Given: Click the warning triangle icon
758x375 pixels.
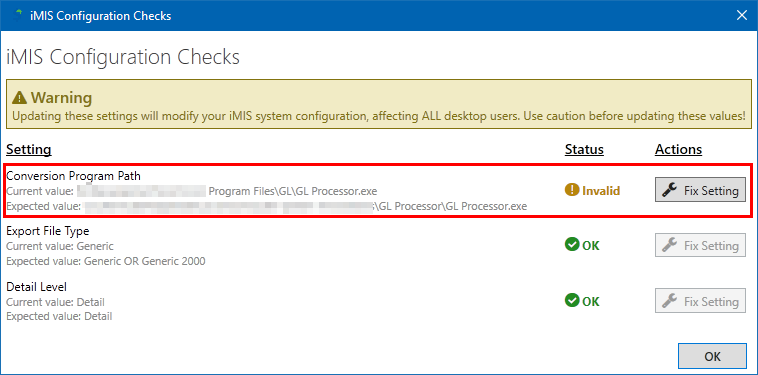Looking at the screenshot, I should pyautogui.click(x=19, y=98).
